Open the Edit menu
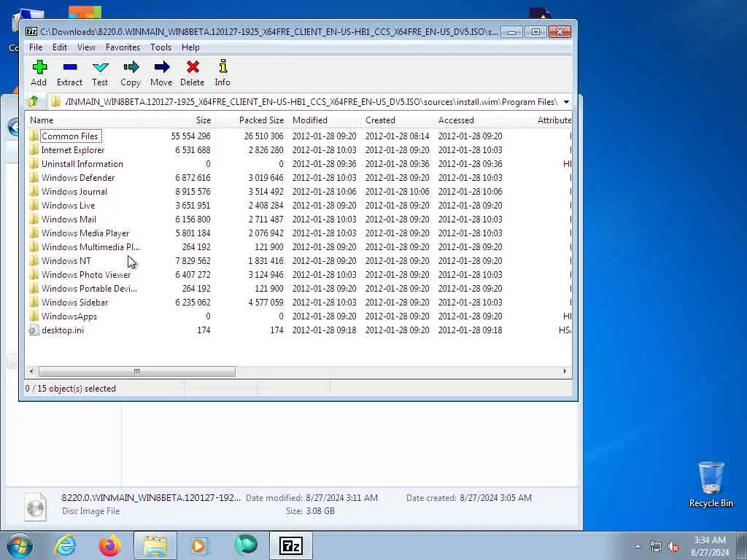The width and height of the screenshot is (747, 560). pos(60,47)
